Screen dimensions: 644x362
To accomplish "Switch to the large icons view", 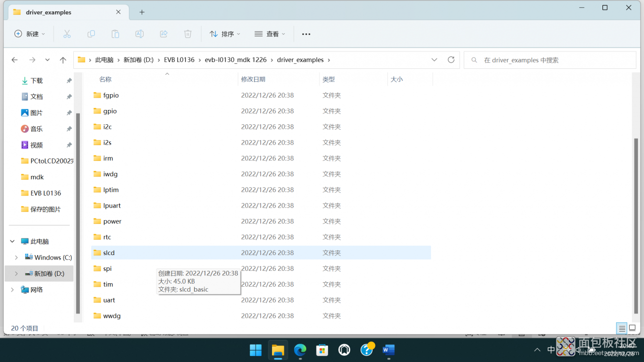I will pyautogui.click(x=632, y=328).
